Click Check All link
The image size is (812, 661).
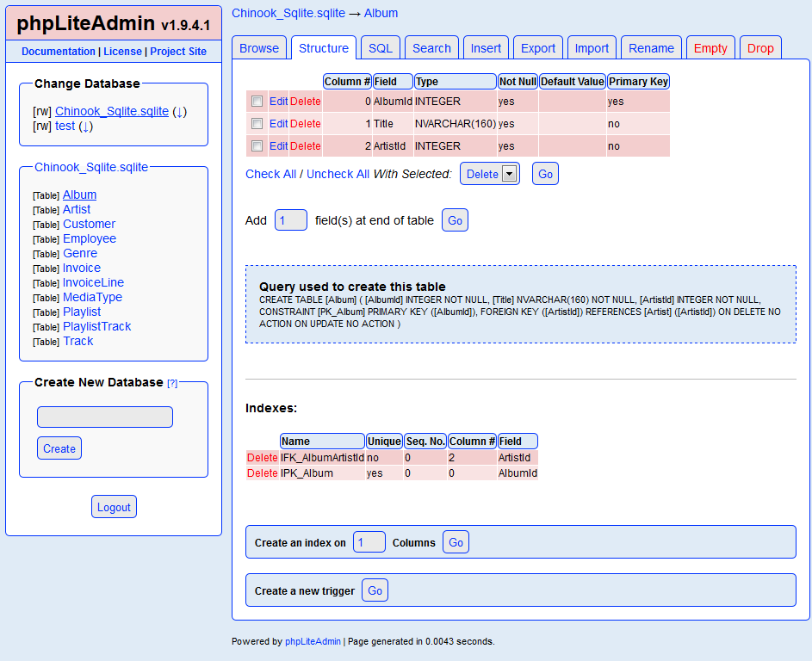[270, 174]
